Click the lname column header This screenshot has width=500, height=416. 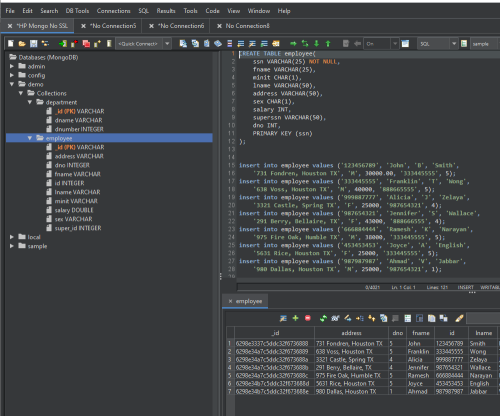coord(483,333)
